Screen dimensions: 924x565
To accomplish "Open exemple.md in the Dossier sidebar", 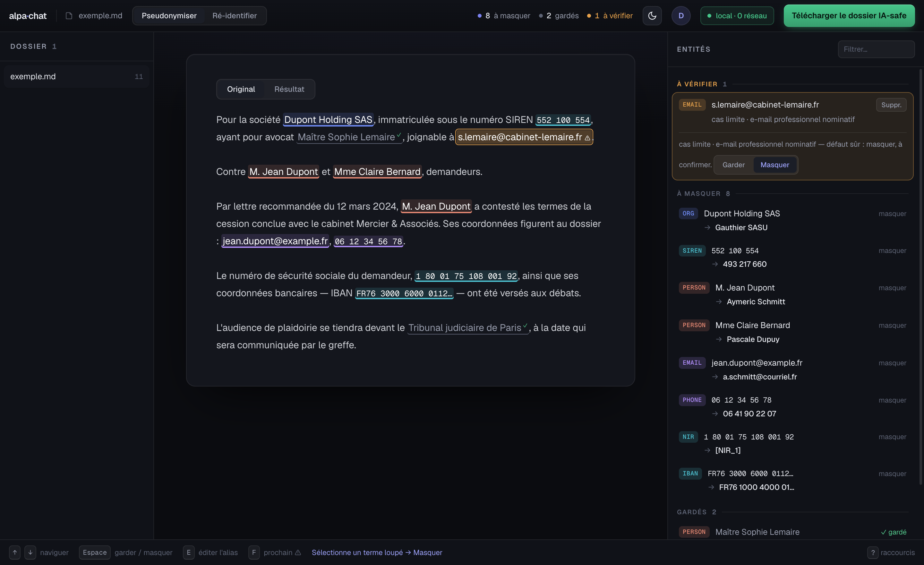I will click(76, 76).
